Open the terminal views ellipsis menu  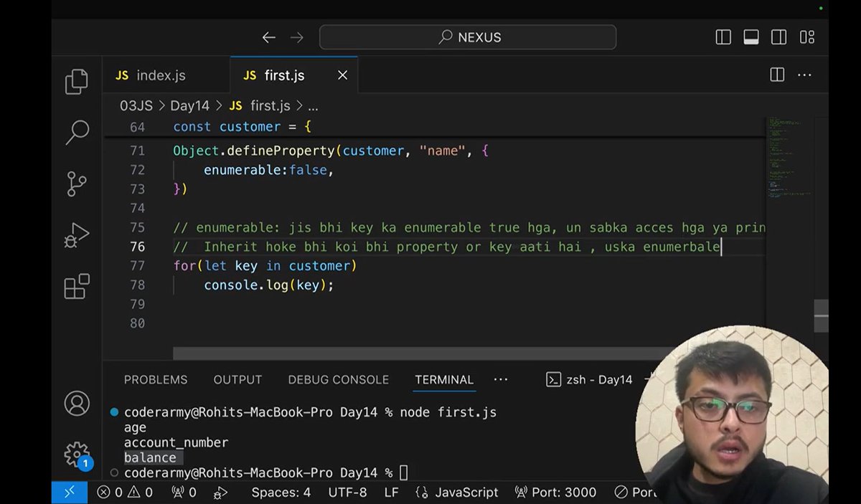pos(501,379)
